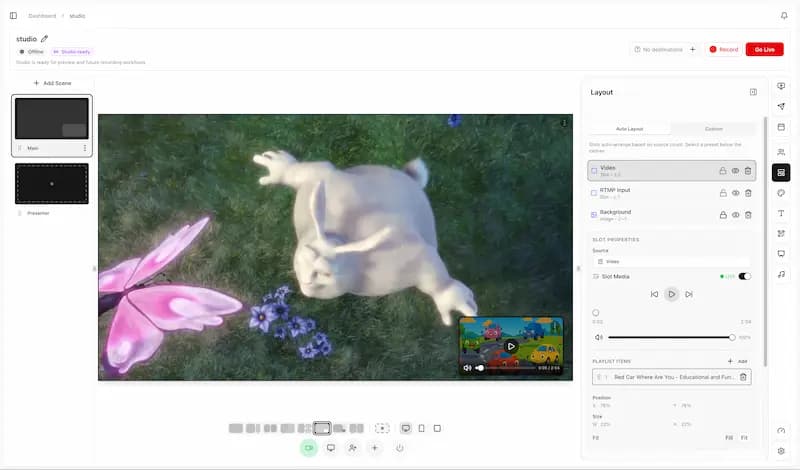Play the picture-in-picture car video overlay
The width and height of the screenshot is (800, 470).
click(x=511, y=347)
